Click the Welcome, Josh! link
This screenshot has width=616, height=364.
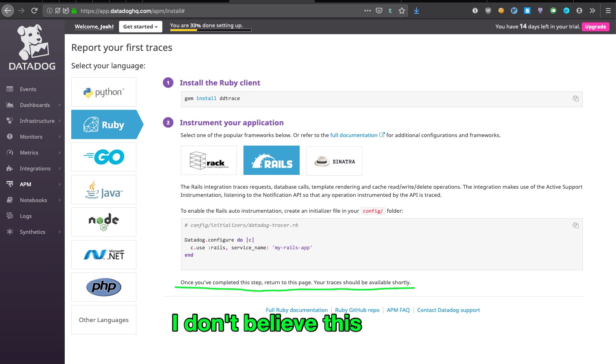94,27
